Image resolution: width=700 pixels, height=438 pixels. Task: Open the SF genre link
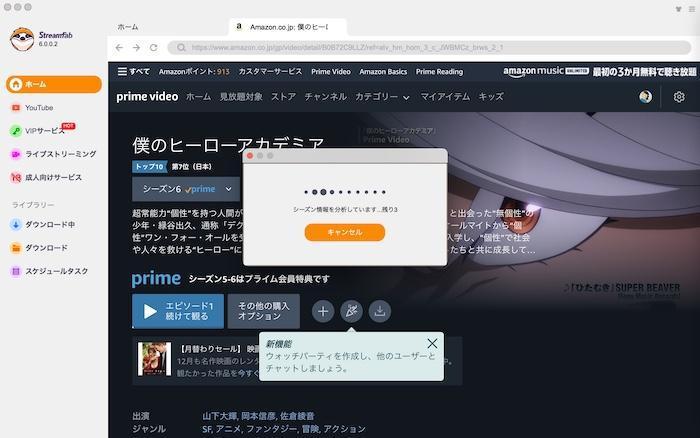point(206,429)
